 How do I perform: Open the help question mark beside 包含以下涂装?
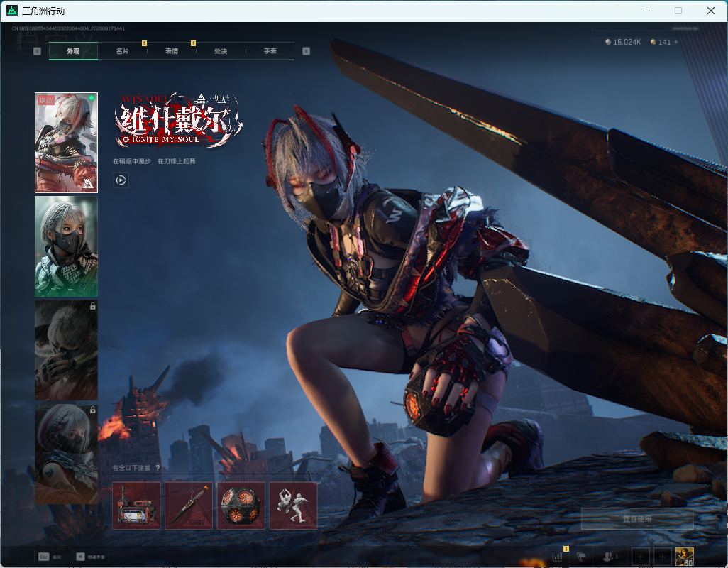coord(158,468)
